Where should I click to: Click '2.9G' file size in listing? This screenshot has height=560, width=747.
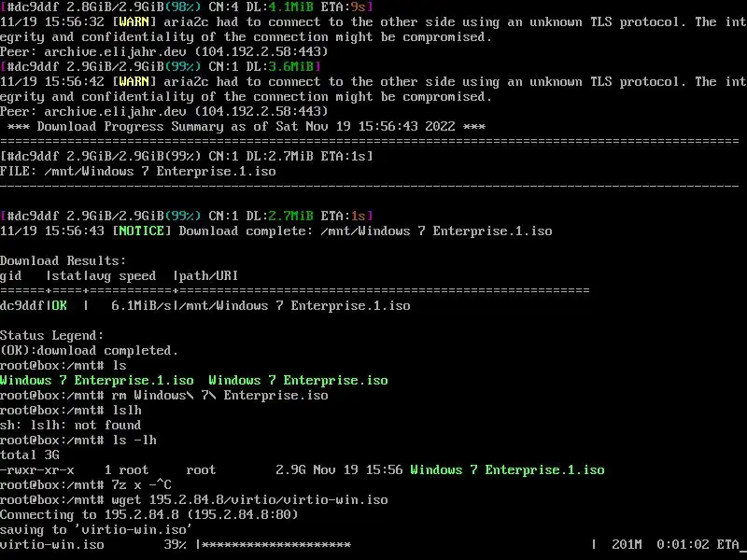point(290,470)
